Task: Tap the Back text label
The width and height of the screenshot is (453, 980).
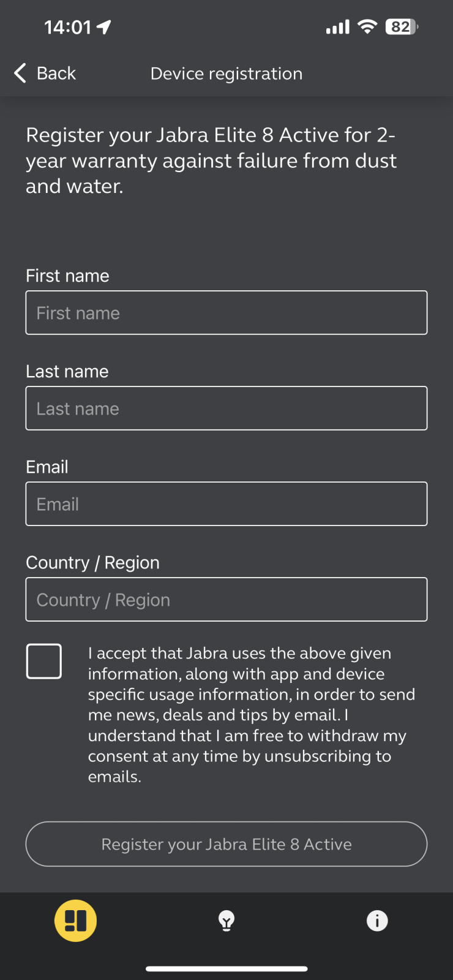Action: pyautogui.click(x=56, y=73)
